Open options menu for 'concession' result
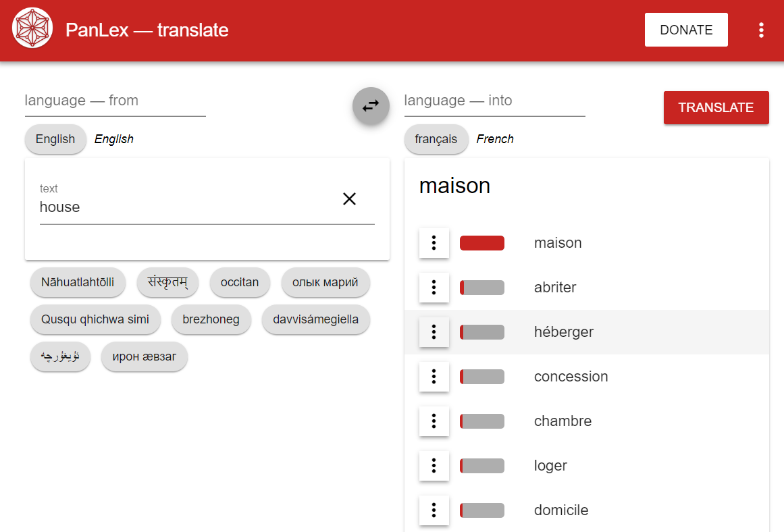 pos(434,377)
